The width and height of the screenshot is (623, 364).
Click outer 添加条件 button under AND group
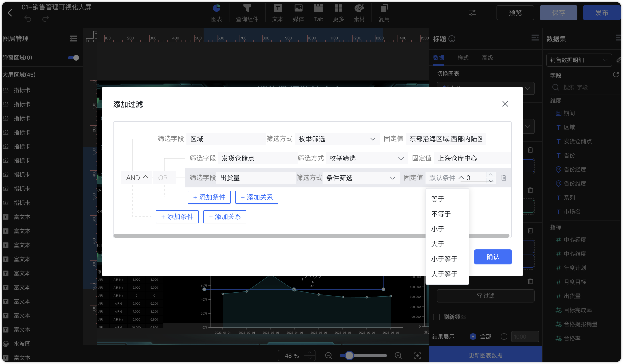pyautogui.click(x=177, y=217)
